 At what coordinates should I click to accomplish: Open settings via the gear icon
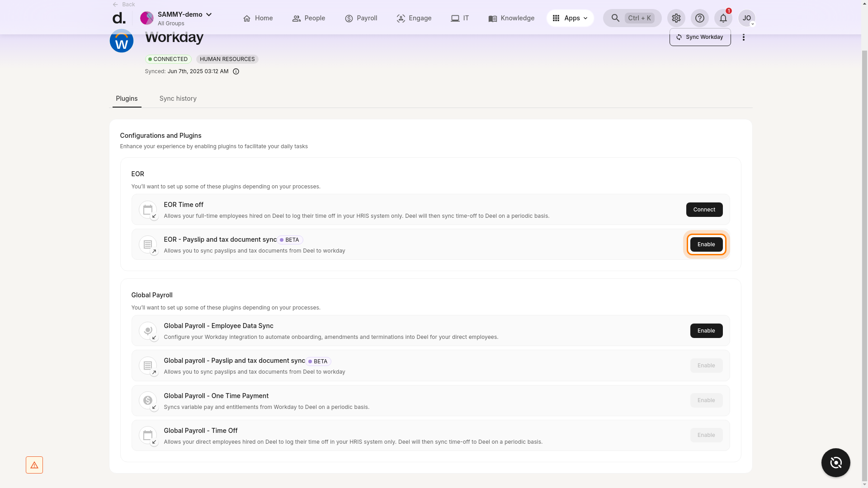click(x=676, y=18)
